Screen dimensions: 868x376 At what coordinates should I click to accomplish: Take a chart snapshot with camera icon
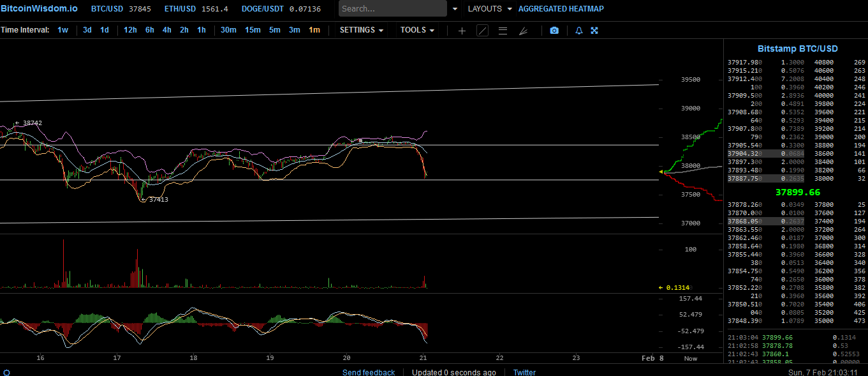point(554,31)
